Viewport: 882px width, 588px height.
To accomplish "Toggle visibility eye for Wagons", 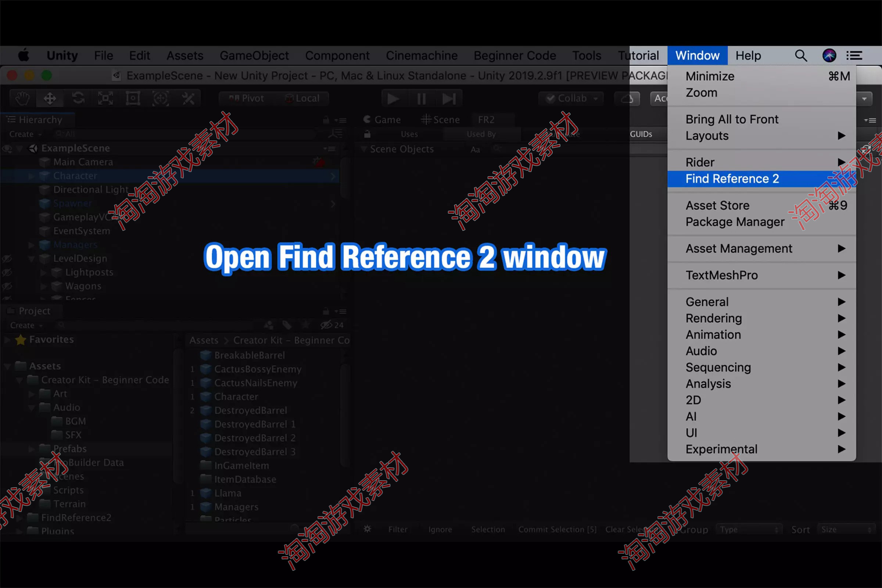I will pyautogui.click(x=6, y=286).
